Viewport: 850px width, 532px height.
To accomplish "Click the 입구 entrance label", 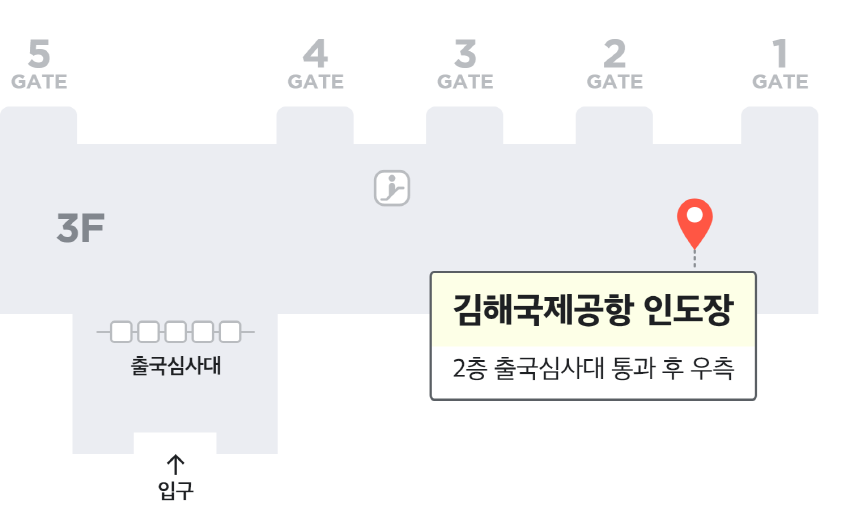I will click(175, 490).
